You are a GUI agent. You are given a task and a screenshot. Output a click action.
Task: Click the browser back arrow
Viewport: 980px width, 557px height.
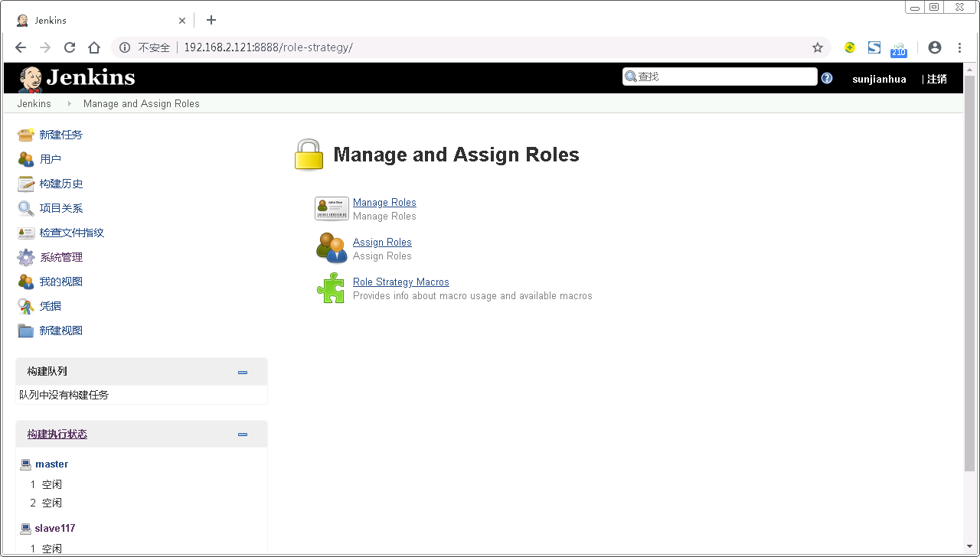click(21, 47)
